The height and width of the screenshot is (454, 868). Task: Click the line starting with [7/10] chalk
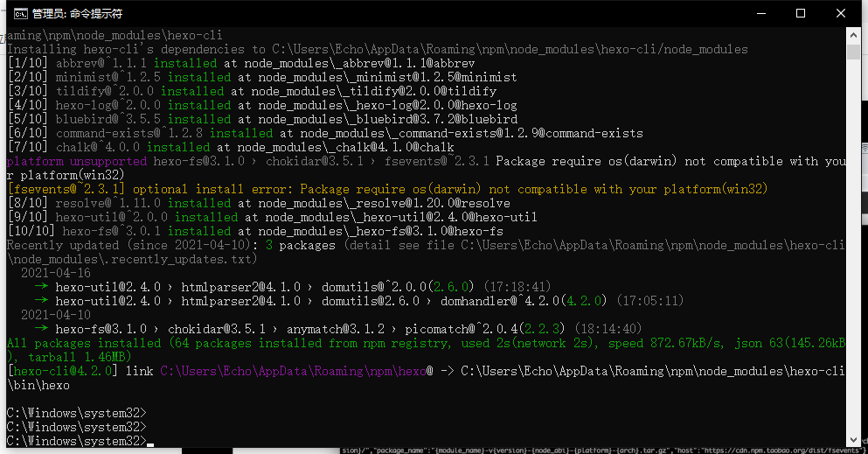point(230,147)
